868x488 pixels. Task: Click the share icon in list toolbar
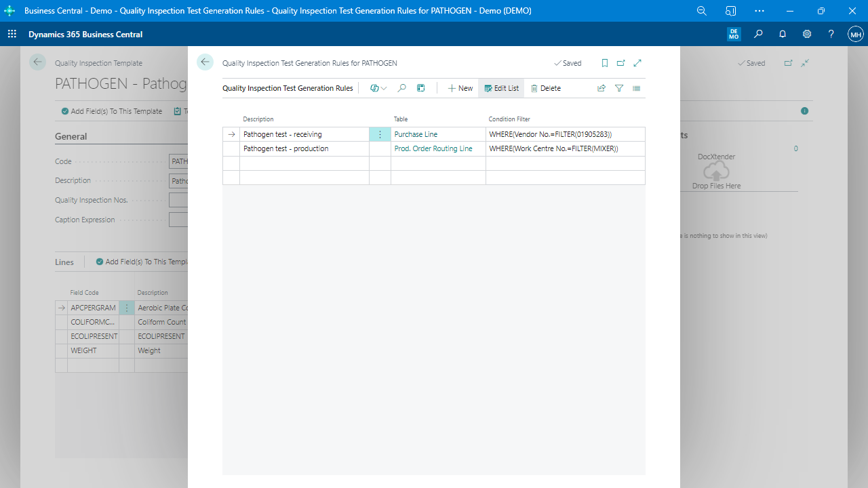click(x=601, y=88)
